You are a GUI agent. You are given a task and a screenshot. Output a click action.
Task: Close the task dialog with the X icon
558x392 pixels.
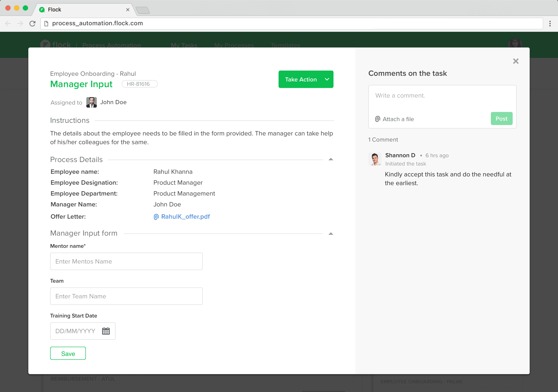coord(515,61)
